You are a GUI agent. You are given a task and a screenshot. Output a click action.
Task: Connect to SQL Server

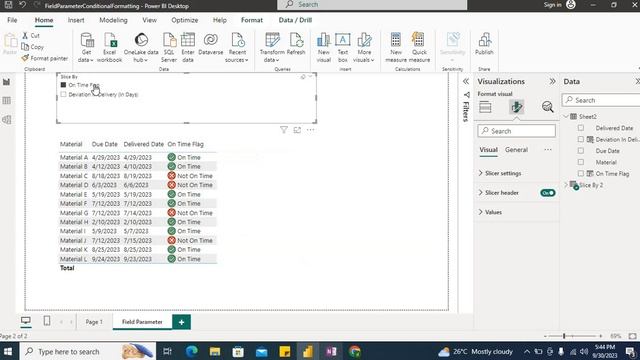click(169, 48)
